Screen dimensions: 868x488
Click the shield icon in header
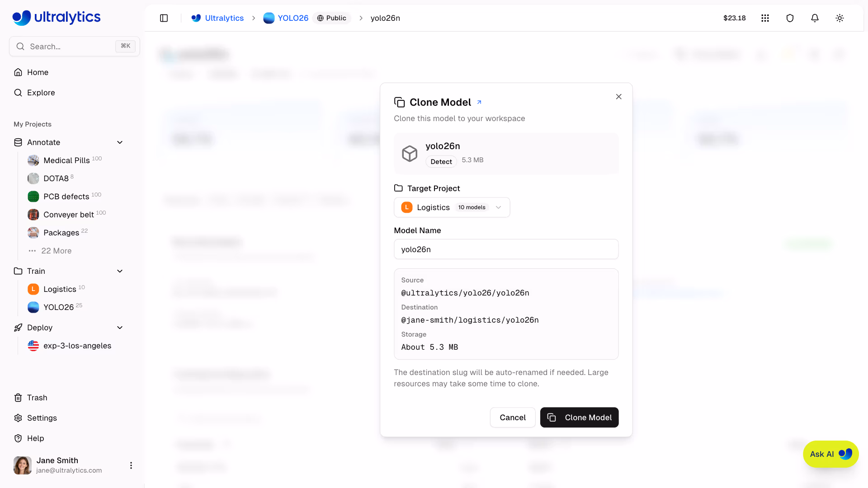pos(790,18)
